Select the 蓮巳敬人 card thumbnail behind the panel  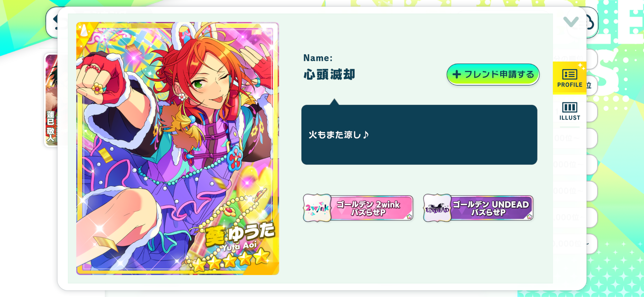click(x=51, y=100)
